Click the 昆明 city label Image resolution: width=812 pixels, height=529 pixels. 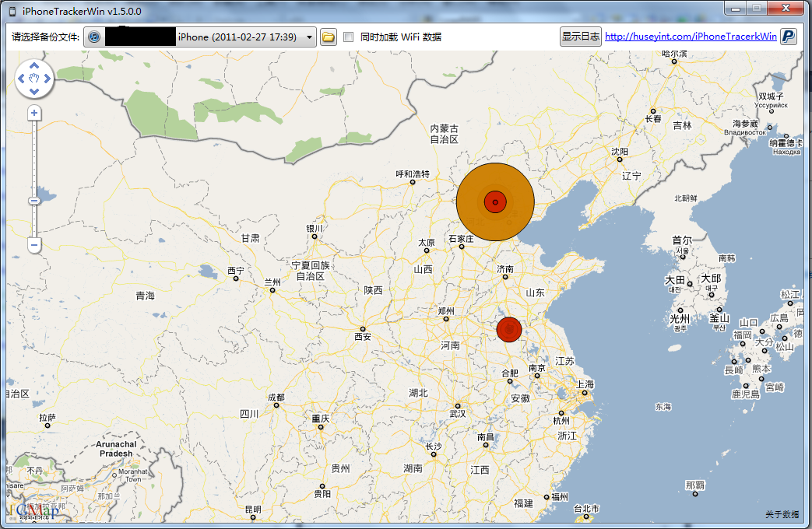point(253,510)
